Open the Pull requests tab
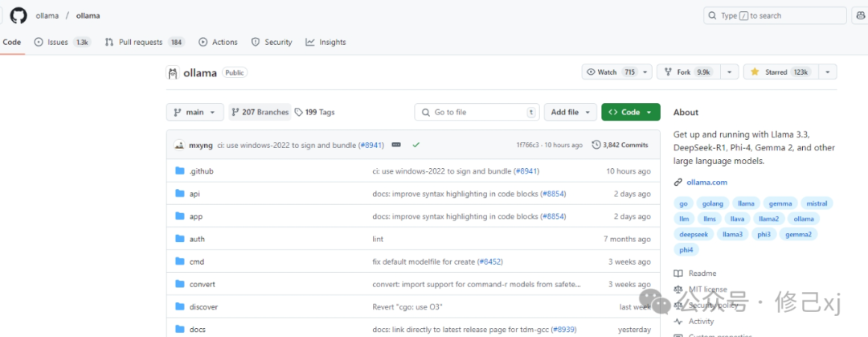The image size is (868, 337). [145, 42]
